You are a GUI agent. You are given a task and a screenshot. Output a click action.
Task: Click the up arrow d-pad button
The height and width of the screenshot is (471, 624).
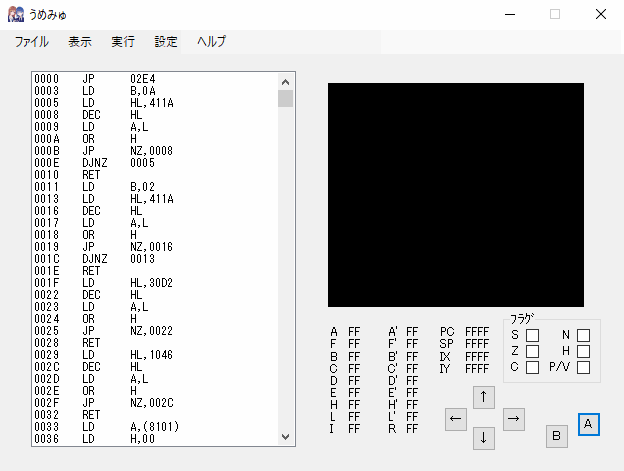point(484,397)
